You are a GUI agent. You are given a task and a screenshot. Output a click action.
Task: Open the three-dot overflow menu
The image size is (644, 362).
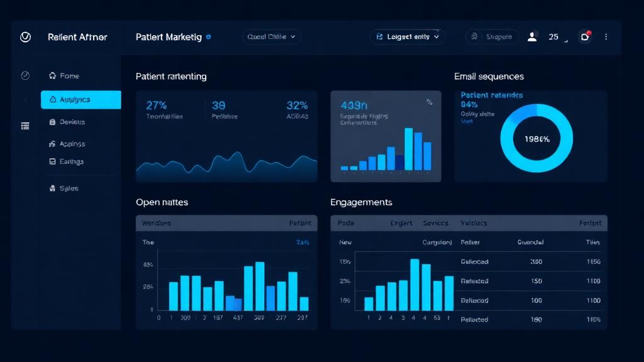[x=606, y=36]
